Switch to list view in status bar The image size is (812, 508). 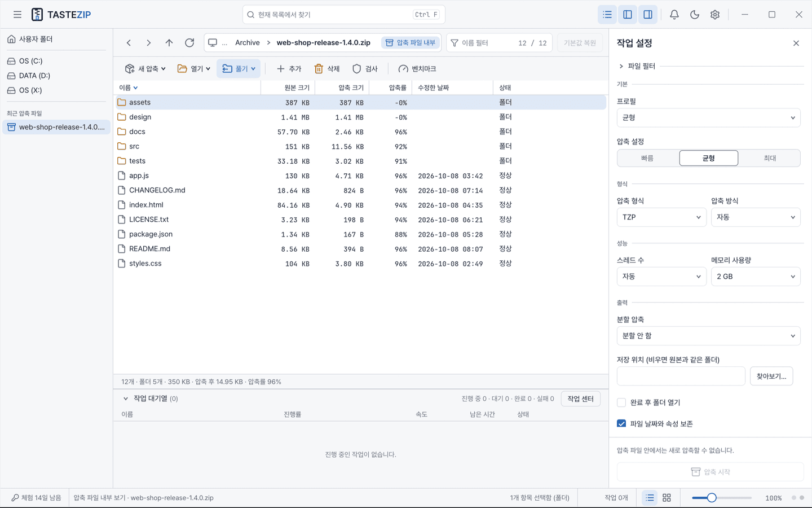click(x=650, y=498)
